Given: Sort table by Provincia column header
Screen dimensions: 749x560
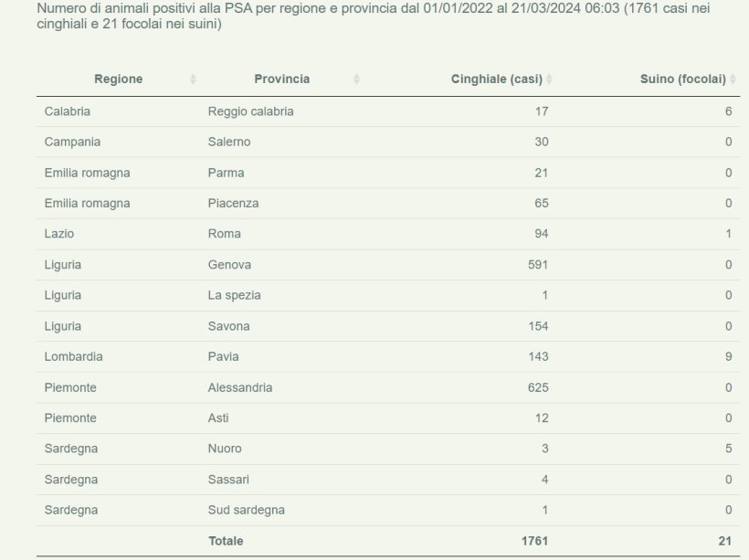Looking at the screenshot, I should point(281,79).
